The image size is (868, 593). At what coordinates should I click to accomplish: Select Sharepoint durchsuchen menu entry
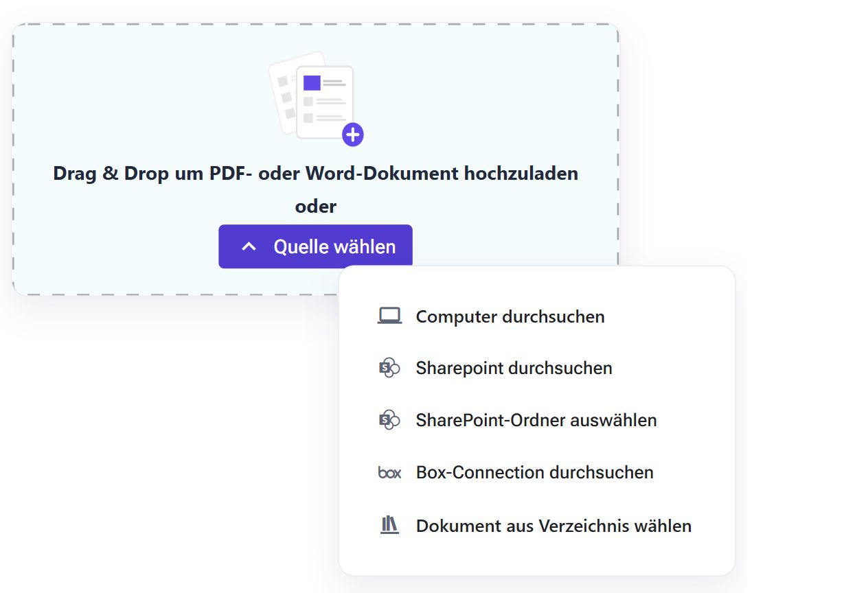click(514, 368)
